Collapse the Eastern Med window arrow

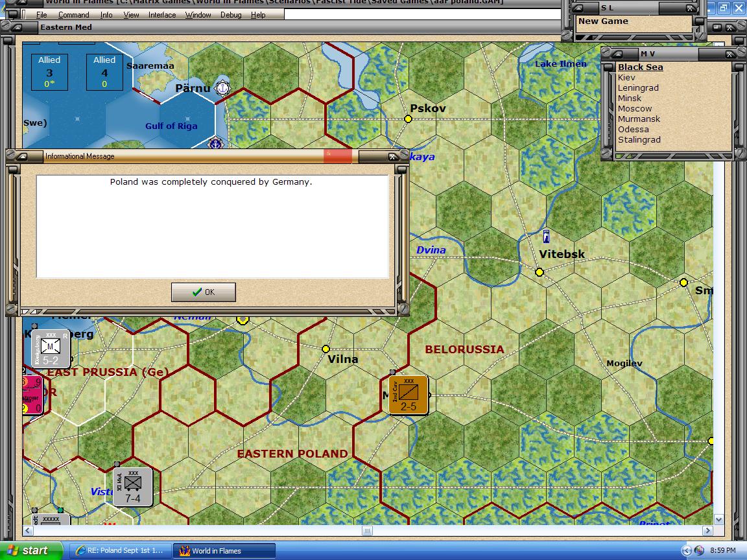click(17, 28)
